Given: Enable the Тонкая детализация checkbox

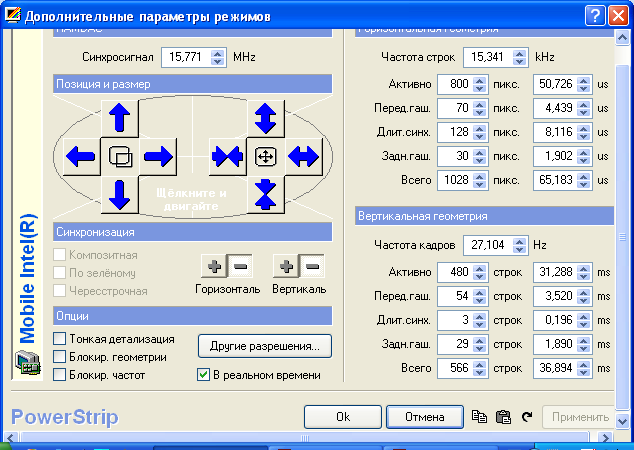Looking at the screenshot, I should point(60,339).
